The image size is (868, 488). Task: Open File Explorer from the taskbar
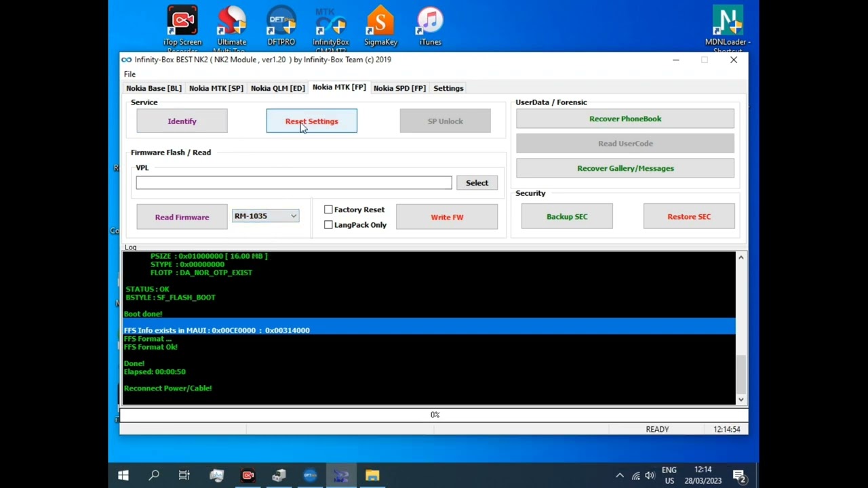point(372,476)
